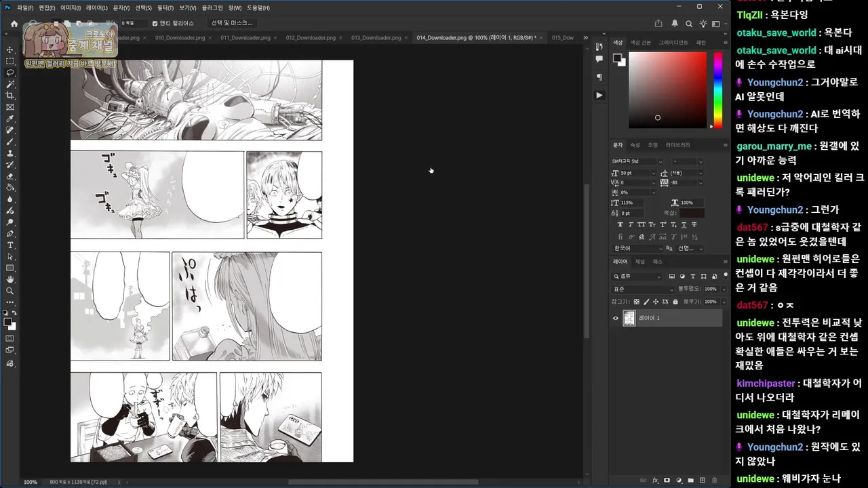Viewport: 868px width, 488px height.
Task: Click the delete layer trash icon
Action: tap(714, 481)
